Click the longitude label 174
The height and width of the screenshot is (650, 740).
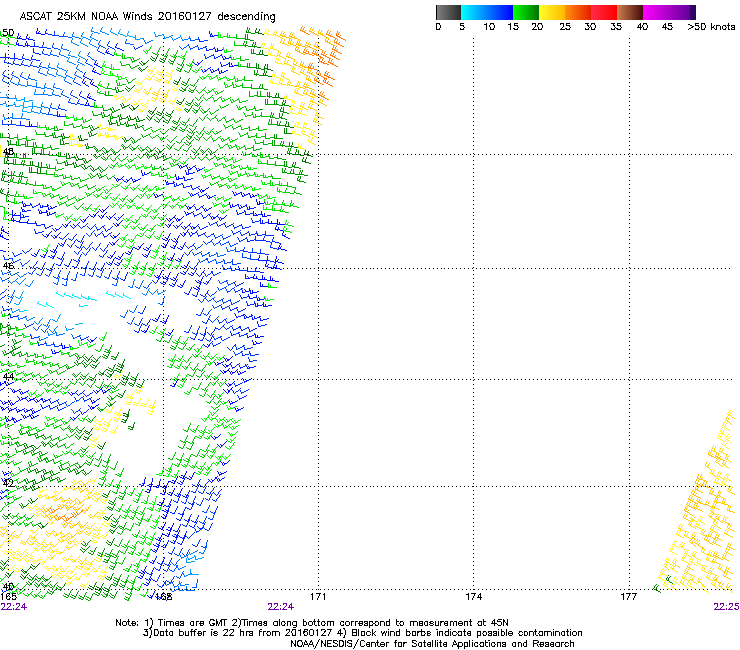473,597
